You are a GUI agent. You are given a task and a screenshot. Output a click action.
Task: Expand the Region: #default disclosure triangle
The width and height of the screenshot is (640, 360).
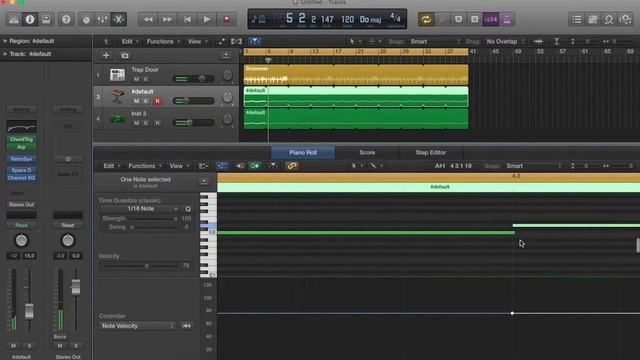(x=5, y=41)
